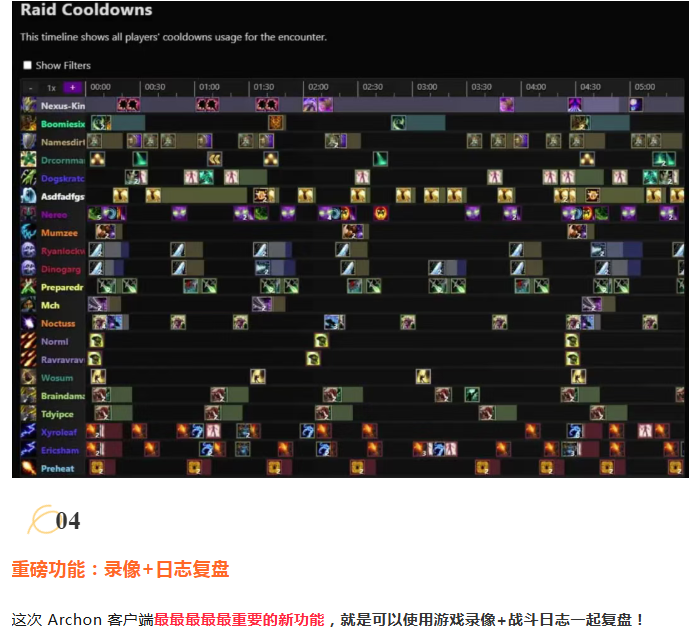This screenshot has height=644, width=695.
Task: Click the Wosum class icon
Action: (x=30, y=378)
